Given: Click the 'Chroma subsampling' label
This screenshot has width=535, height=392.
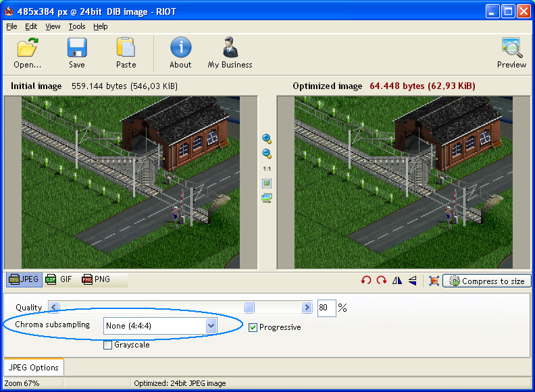Looking at the screenshot, I should click(x=53, y=325).
